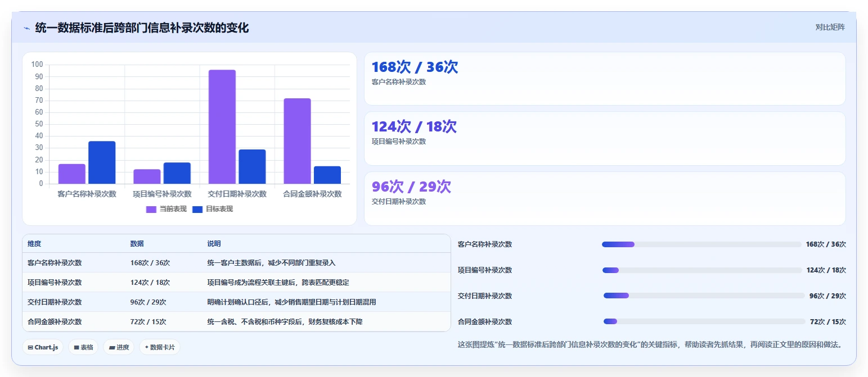Click the 项目编号补录次数 blue target bar
The height and width of the screenshot is (377, 868).
tap(177, 173)
